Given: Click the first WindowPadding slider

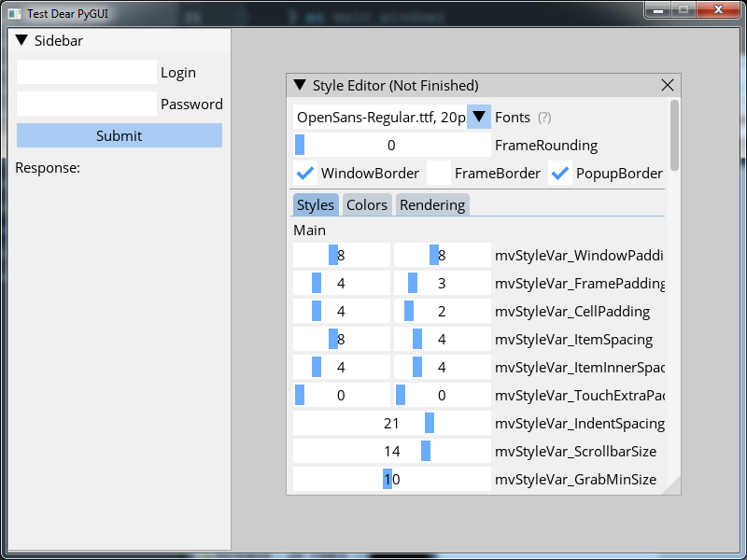Looking at the screenshot, I should 341,255.
